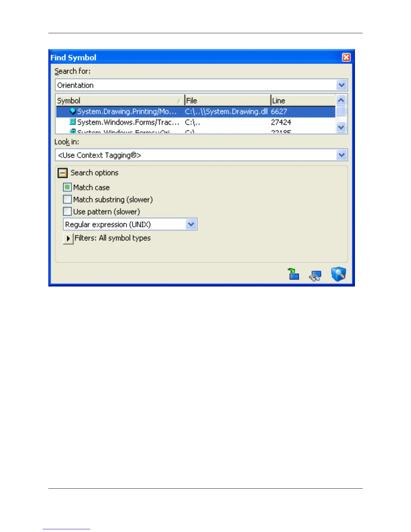Click the diamond icon beside System.Drawing.Printing row
411x532 pixels.
[x=73, y=111]
